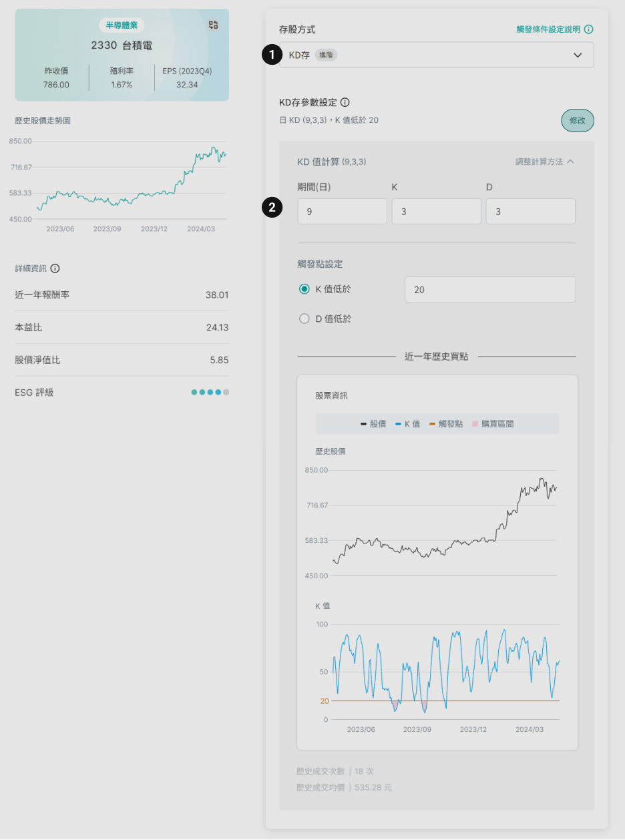
Task: Click the 日 KD (9,3,3)，K 值低於 20 summary
Action: (x=329, y=121)
